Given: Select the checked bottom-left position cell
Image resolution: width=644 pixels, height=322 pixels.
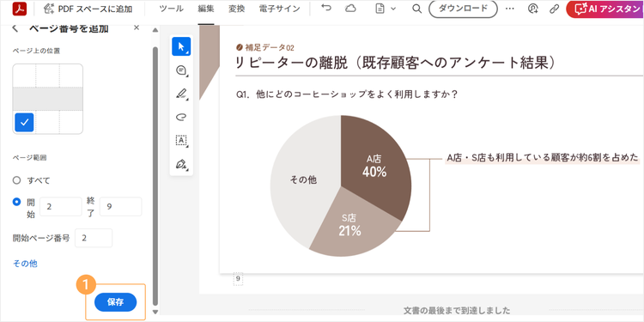Looking at the screenshot, I should tap(24, 123).
